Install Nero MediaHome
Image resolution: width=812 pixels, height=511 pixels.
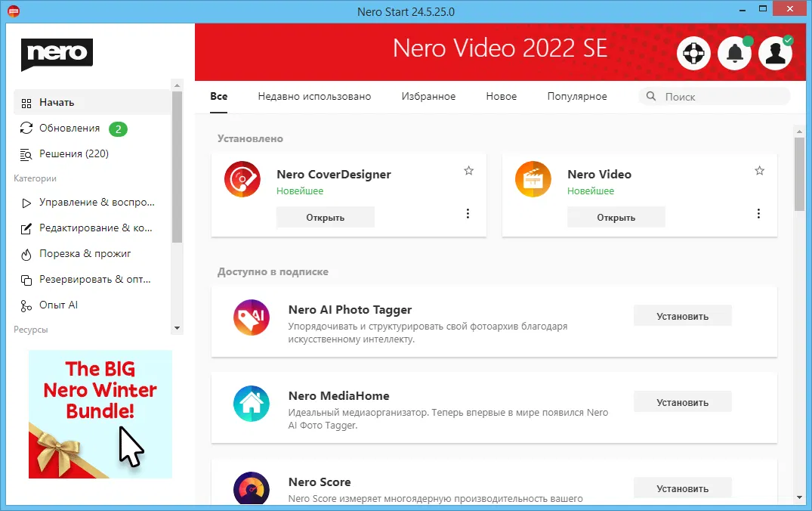click(683, 402)
